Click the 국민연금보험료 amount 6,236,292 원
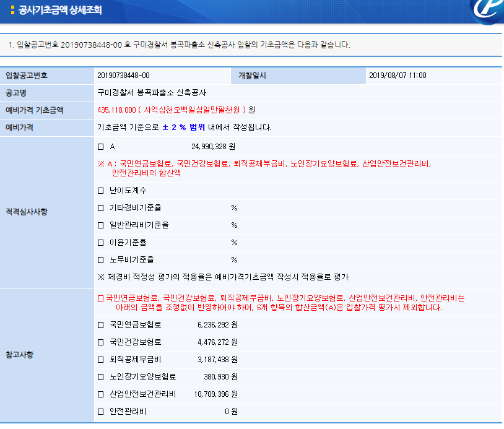 pos(217,325)
